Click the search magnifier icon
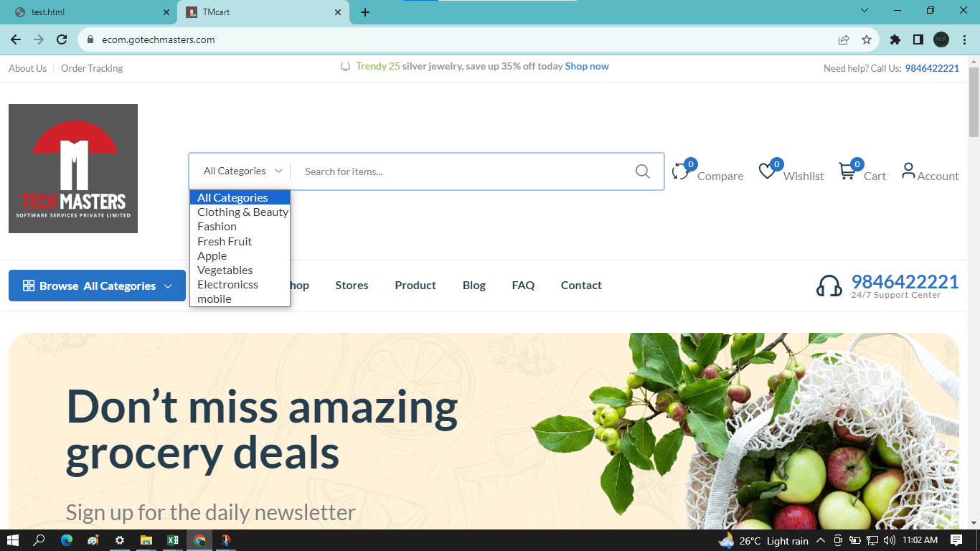This screenshot has width=980, height=551. coord(642,171)
